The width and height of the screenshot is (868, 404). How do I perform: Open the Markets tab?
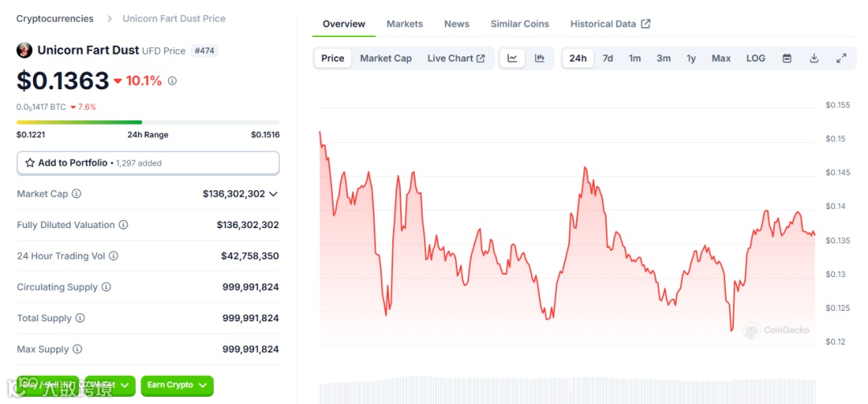404,24
